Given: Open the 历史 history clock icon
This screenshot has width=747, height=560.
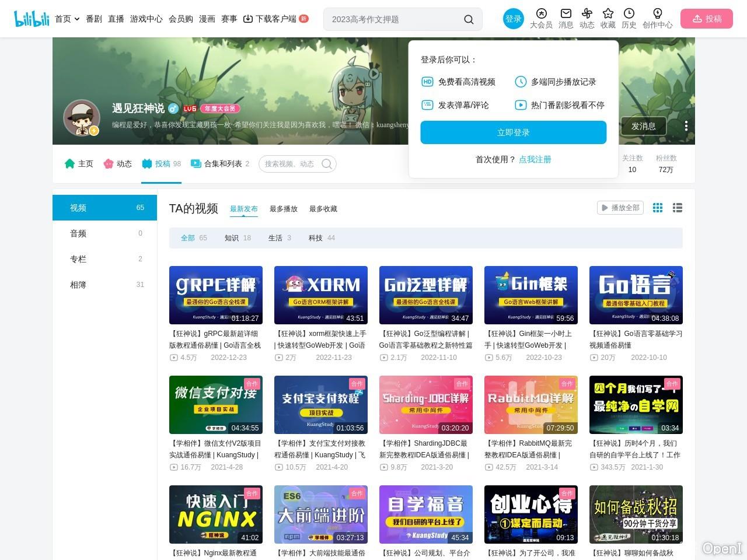Looking at the screenshot, I should tap(629, 14).
